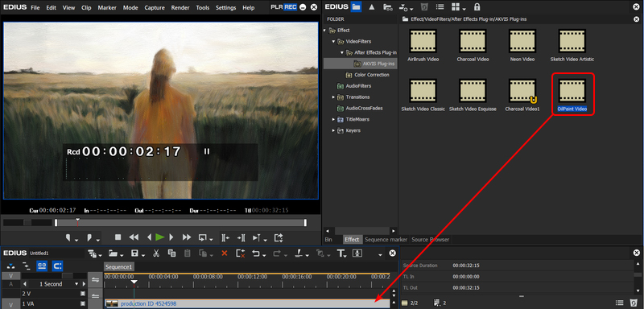Image resolution: width=644 pixels, height=309 pixels.
Task: Select the Sequence1 timeline tab
Action: coord(118,266)
